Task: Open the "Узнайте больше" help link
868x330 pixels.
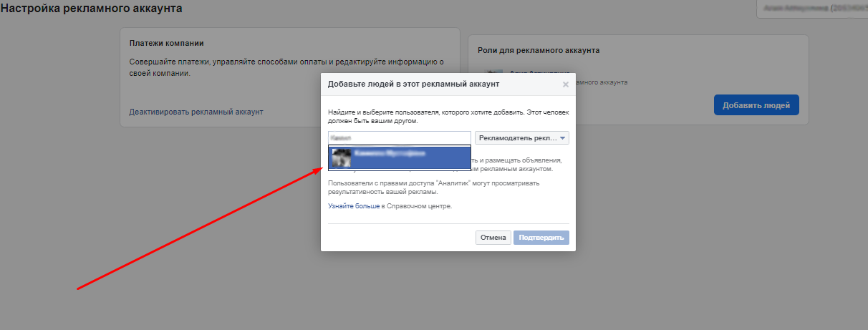Action: (354, 206)
